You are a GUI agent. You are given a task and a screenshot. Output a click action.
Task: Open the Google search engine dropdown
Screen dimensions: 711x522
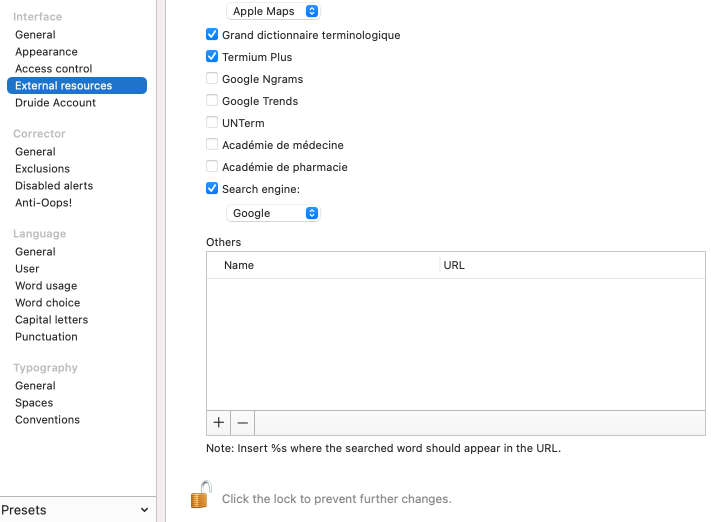[x=273, y=213]
